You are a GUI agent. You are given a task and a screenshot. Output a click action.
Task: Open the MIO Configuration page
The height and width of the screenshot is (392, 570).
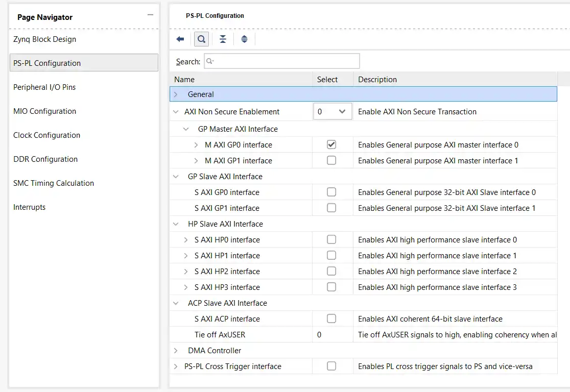(x=45, y=111)
